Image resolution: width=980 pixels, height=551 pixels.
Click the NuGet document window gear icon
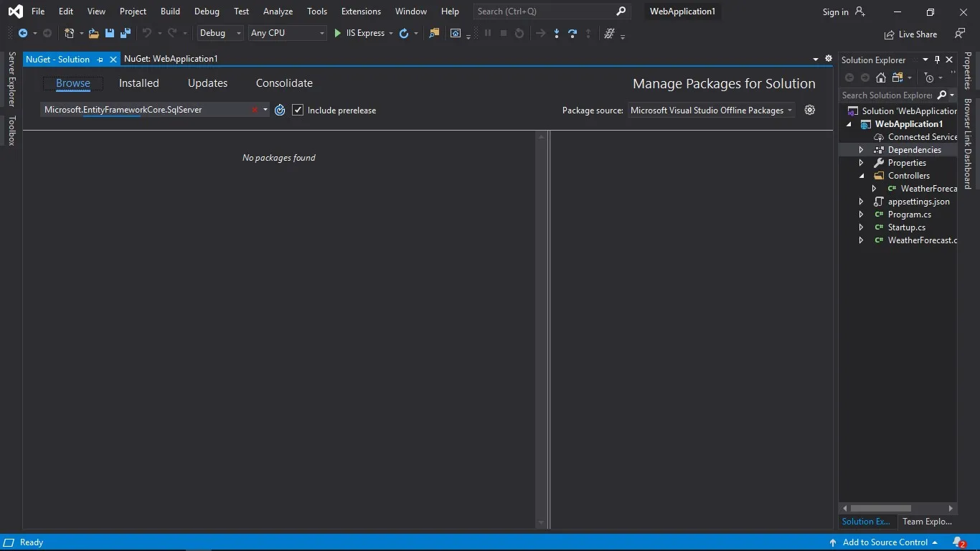[829, 59]
